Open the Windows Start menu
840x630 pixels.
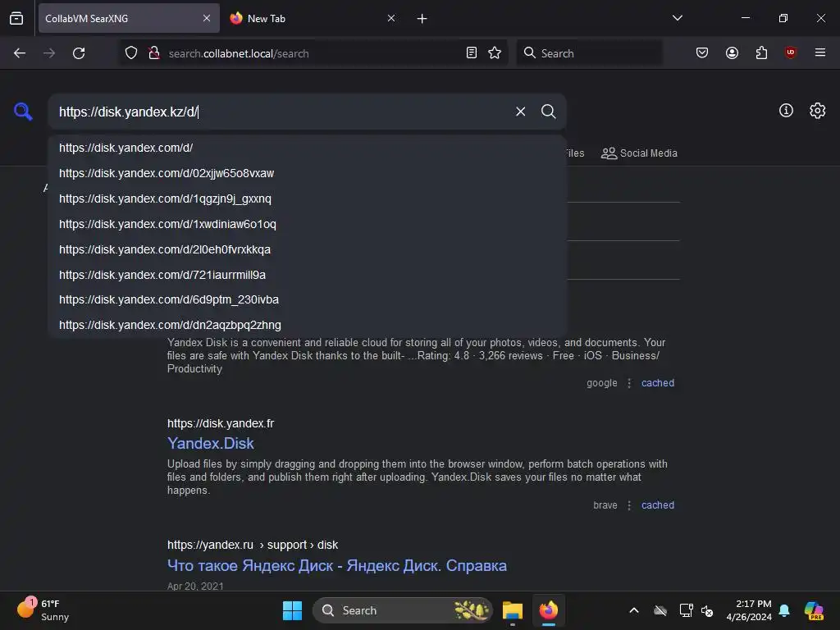coord(292,610)
